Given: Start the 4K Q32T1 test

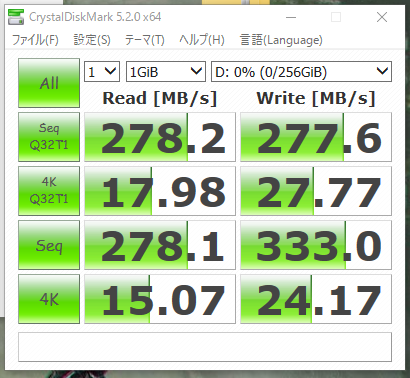Looking at the screenshot, I should (x=49, y=191).
